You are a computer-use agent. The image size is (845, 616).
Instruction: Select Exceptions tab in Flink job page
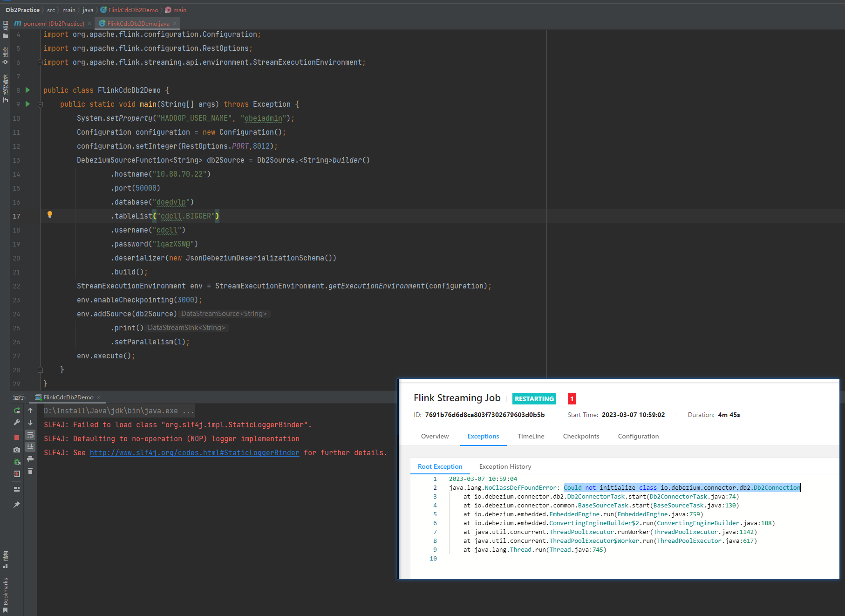(483, 436)
